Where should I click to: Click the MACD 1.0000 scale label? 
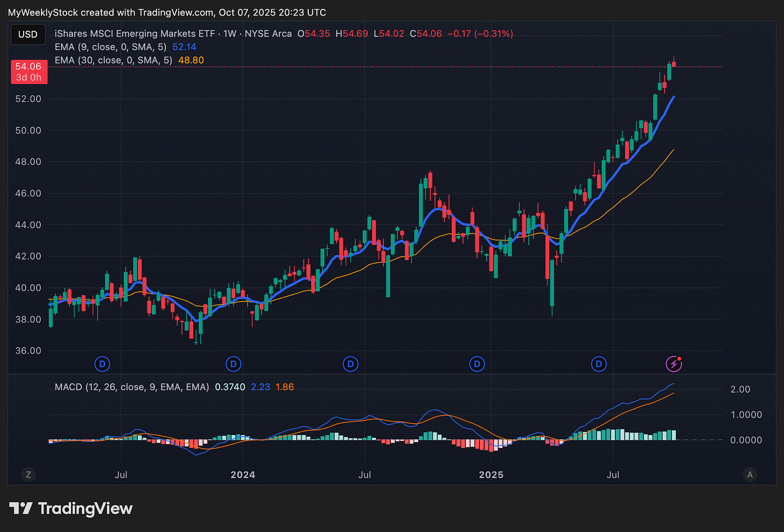746,415
